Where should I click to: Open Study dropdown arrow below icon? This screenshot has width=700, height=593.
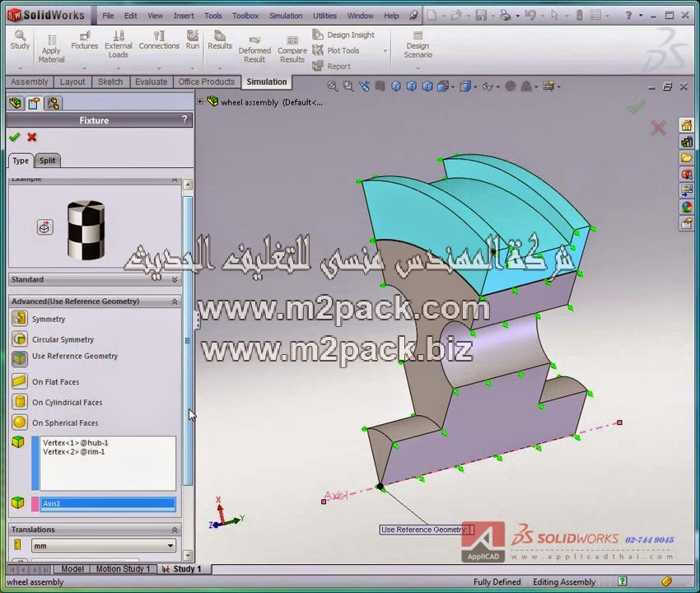20,68
